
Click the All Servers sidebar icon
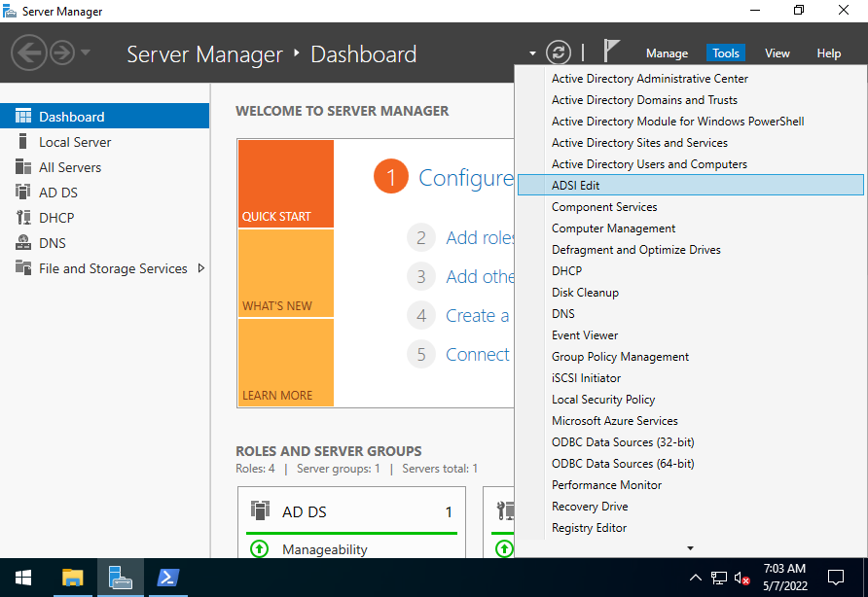pyautogui.click(x=22, y=167)
